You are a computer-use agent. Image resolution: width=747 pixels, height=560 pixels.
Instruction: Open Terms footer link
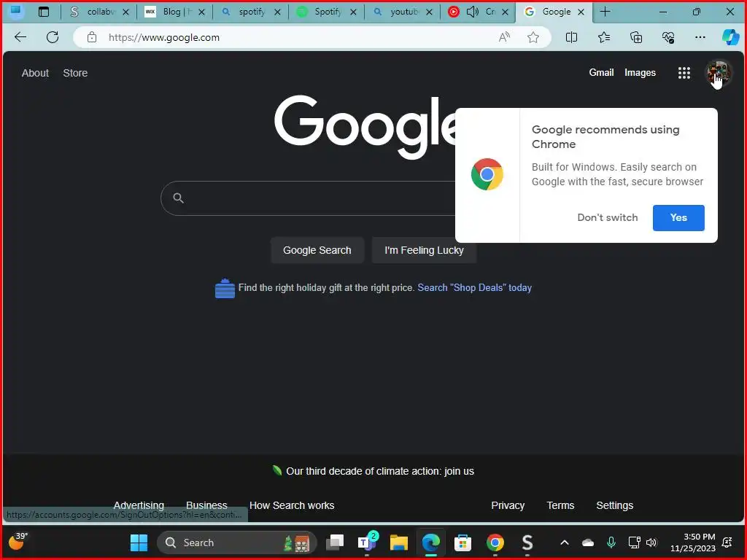coord(560,505)
